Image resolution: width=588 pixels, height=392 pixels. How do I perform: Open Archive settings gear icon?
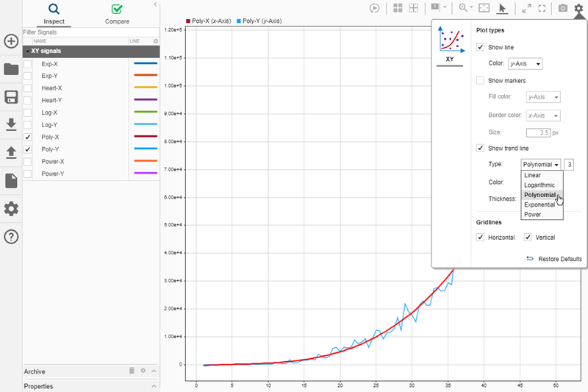143,371
